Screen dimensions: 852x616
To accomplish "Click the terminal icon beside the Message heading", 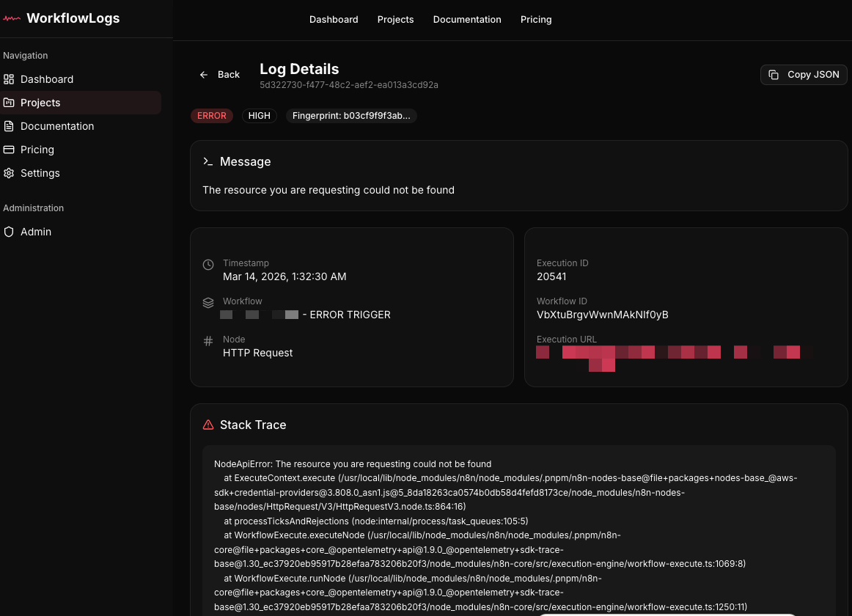I will (x=208, y=161).
